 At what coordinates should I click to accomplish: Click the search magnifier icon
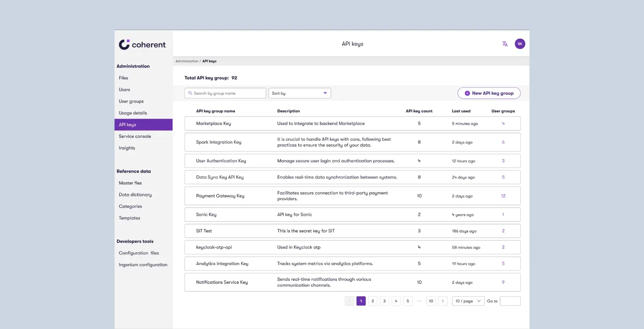click(191, 93)
